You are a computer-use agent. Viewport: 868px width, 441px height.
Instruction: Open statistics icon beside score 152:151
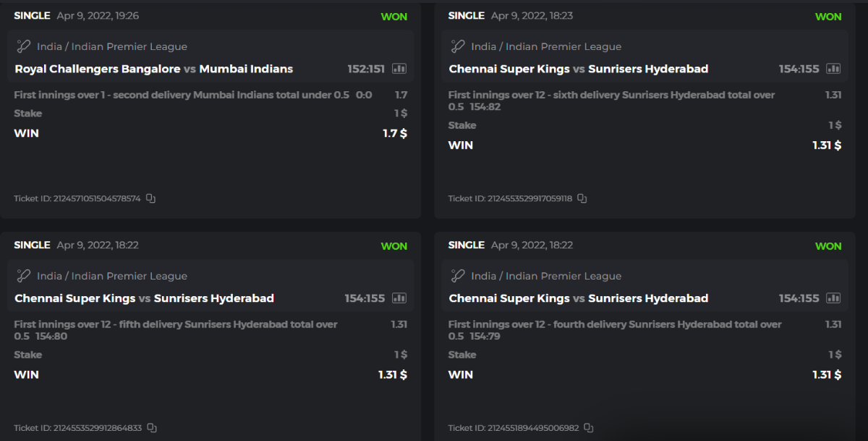click(399, 69)
